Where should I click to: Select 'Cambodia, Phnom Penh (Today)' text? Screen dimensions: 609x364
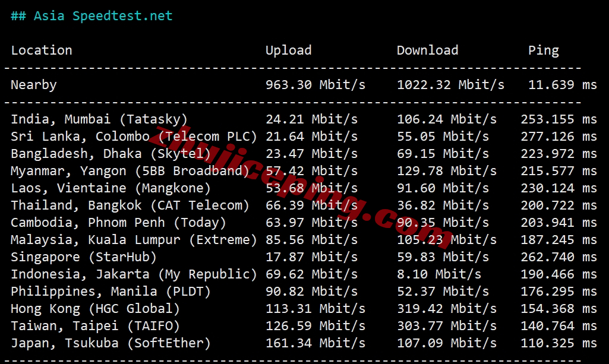click(118, 223)
